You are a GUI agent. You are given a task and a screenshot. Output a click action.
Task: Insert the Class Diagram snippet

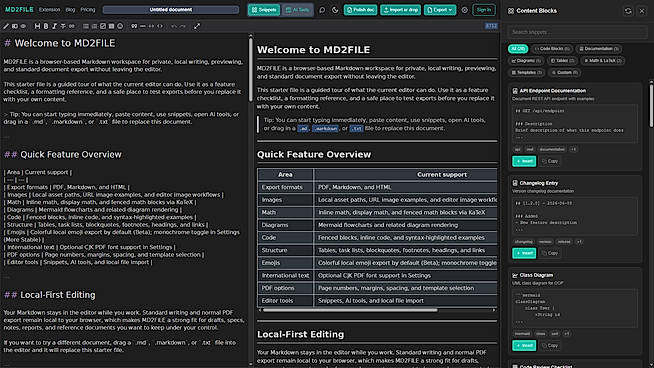pyautogui.click(x=524, y=345)
